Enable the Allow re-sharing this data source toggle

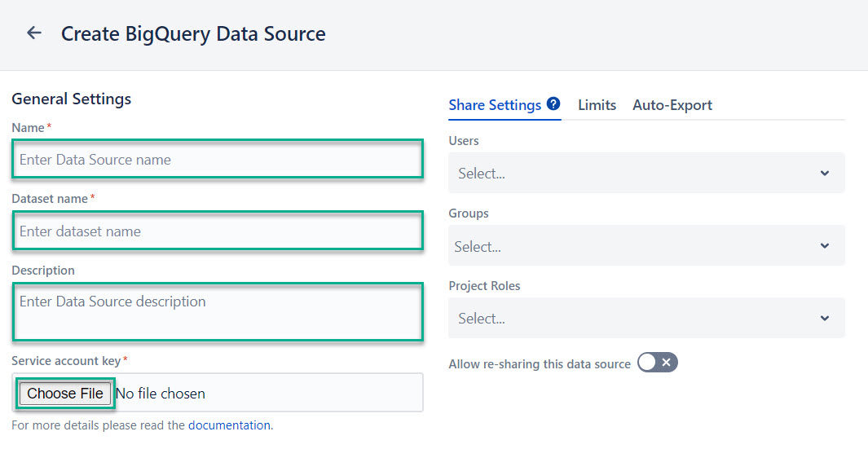[657, 363]
